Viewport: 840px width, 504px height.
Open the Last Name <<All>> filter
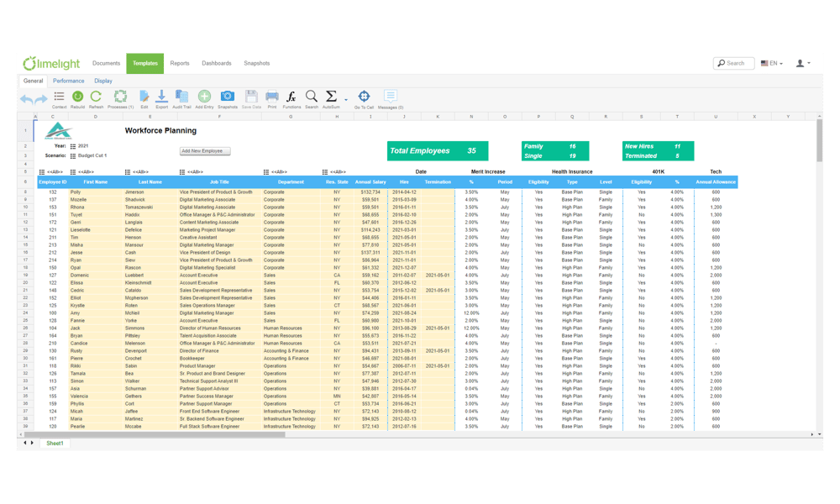137,172
